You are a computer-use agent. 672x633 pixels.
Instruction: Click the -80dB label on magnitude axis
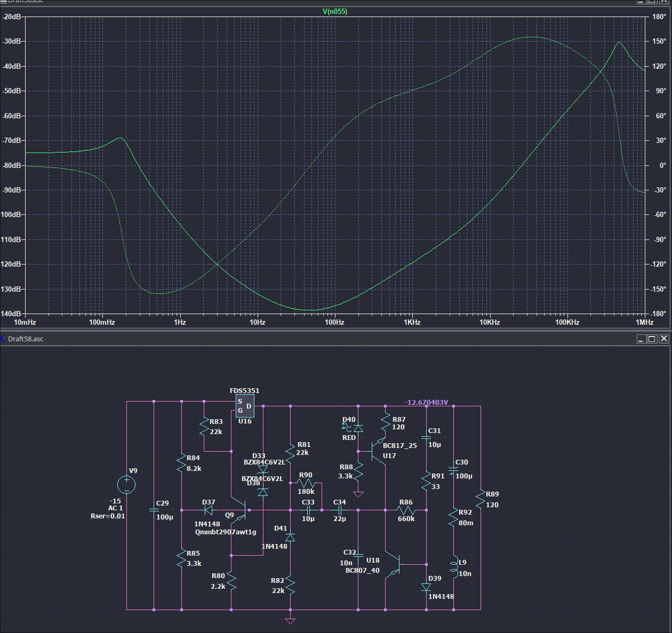point(12,165)
